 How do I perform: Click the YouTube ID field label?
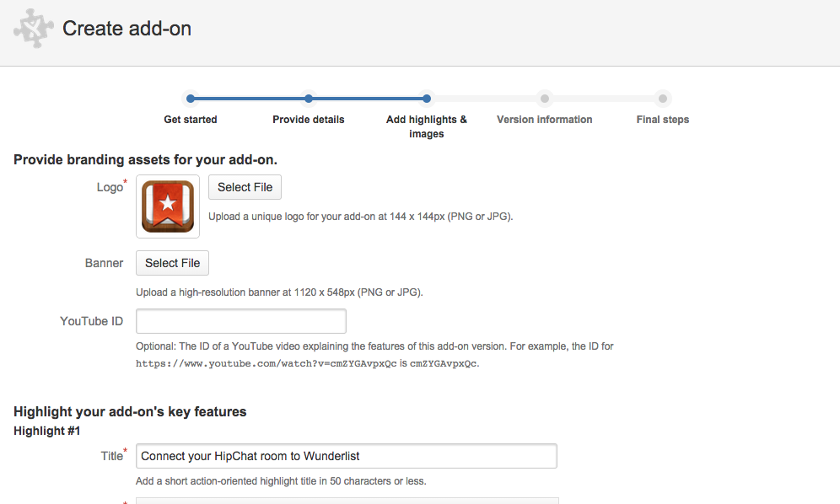click(x=92, y=321)
